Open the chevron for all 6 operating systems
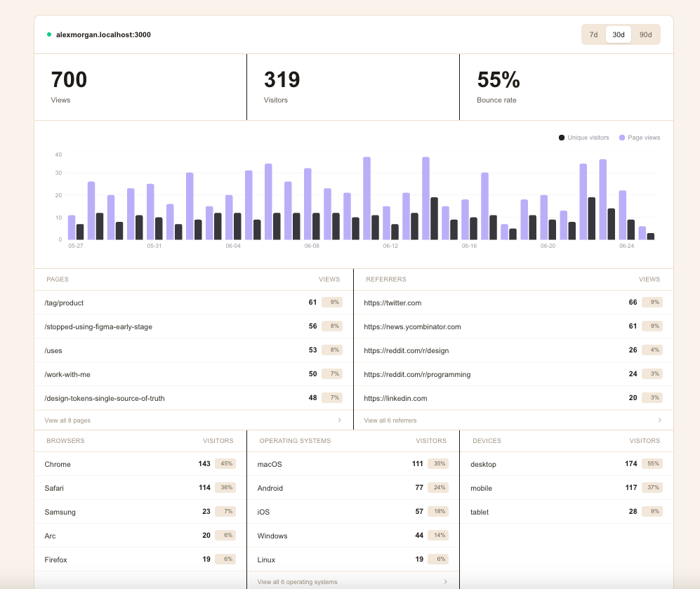 pos(446,581)
